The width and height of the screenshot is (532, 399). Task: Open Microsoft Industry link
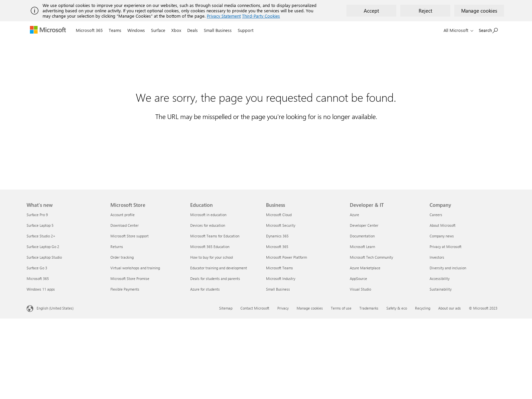(281, 279)
